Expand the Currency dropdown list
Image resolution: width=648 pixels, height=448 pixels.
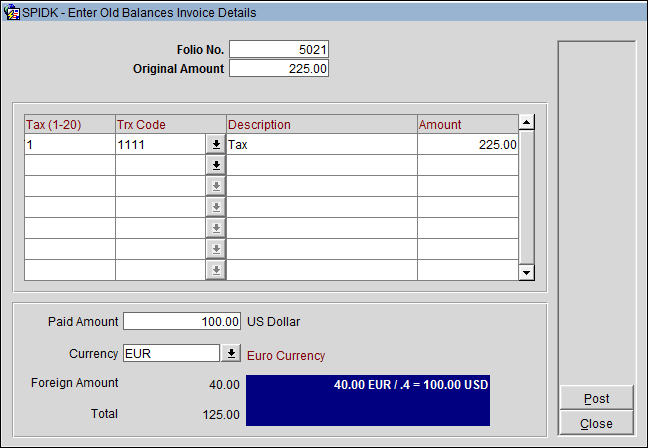(x=231, y=354)
